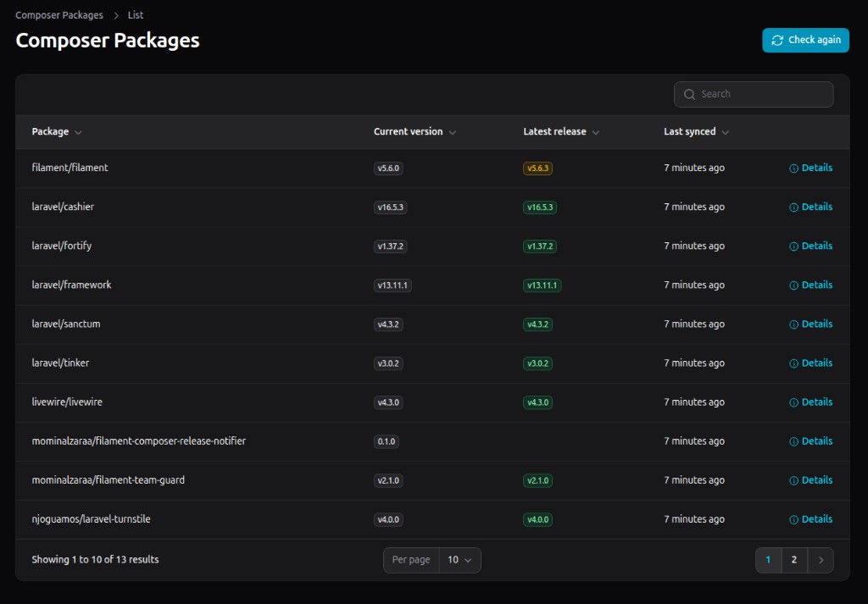The image size is (868, 604).
Task: Click info icon for filament-composer-release-notifier
Action: [793, 441]
